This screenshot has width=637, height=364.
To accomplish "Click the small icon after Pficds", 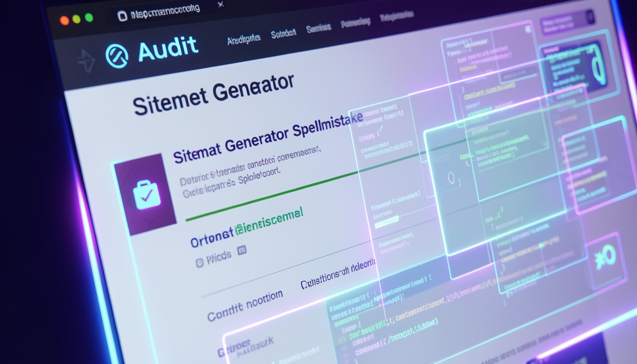I will (x=242, y=251).
